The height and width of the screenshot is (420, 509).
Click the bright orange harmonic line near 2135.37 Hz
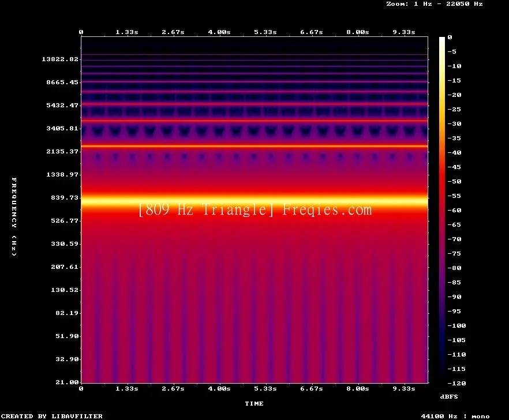click(254, 147)
